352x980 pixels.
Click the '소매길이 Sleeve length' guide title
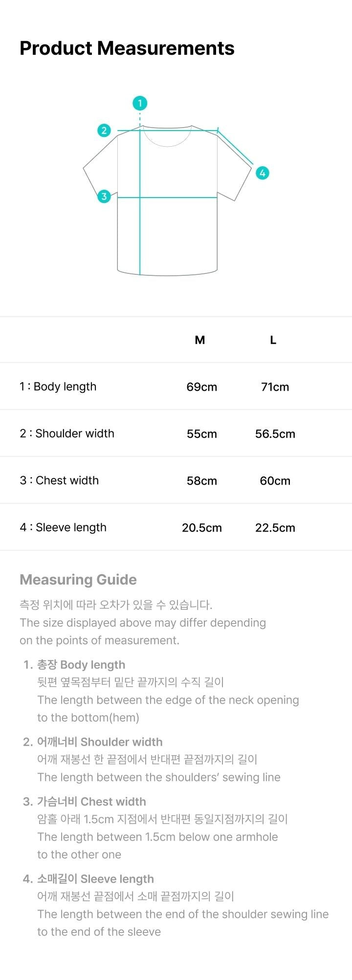(95, 879)
